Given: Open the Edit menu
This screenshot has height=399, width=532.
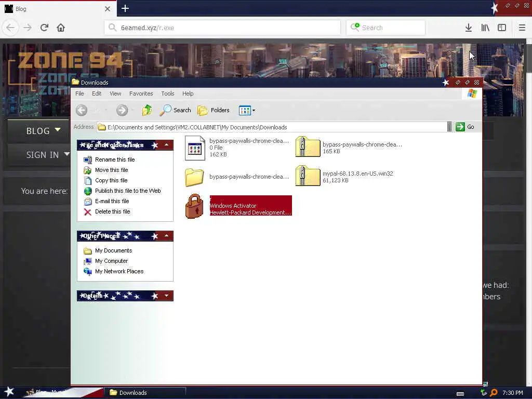Looking at the screenshot, I should [97, 94].
